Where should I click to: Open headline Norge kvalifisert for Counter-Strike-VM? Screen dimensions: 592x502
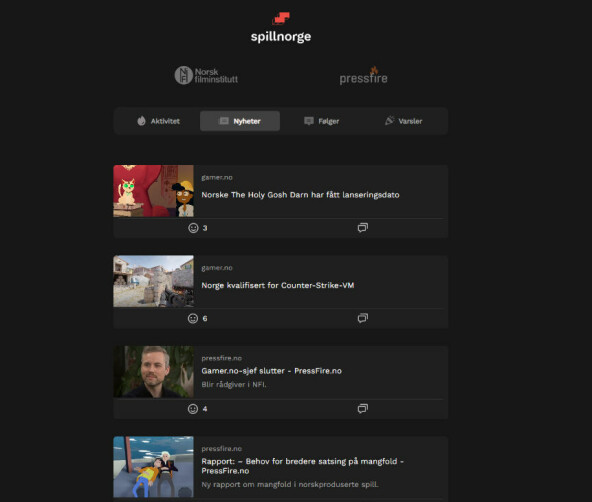pos(278,285)
